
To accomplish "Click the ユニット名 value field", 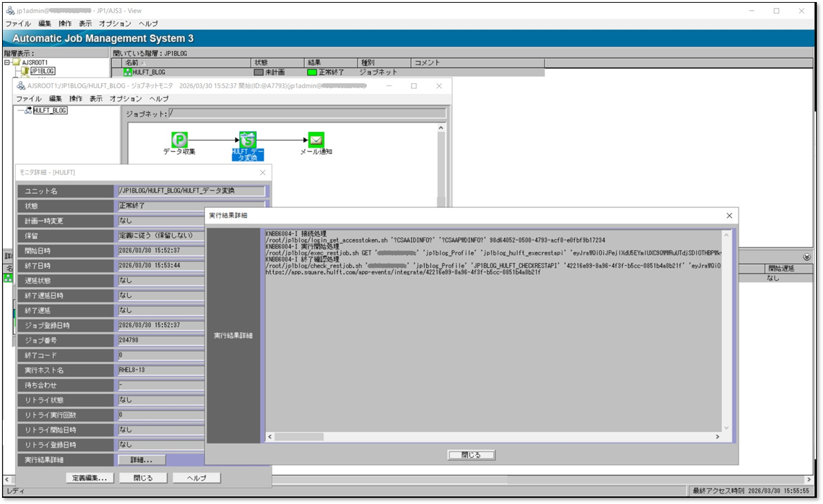I will click(x=190, y=191).
